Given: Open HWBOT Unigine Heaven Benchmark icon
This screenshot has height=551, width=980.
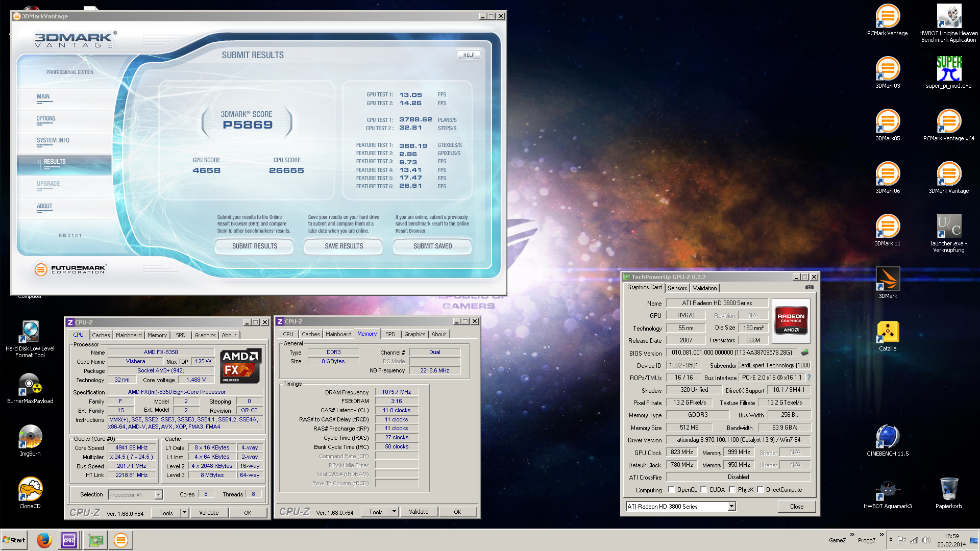Looking at the screenshot, I should pos(948,23).
